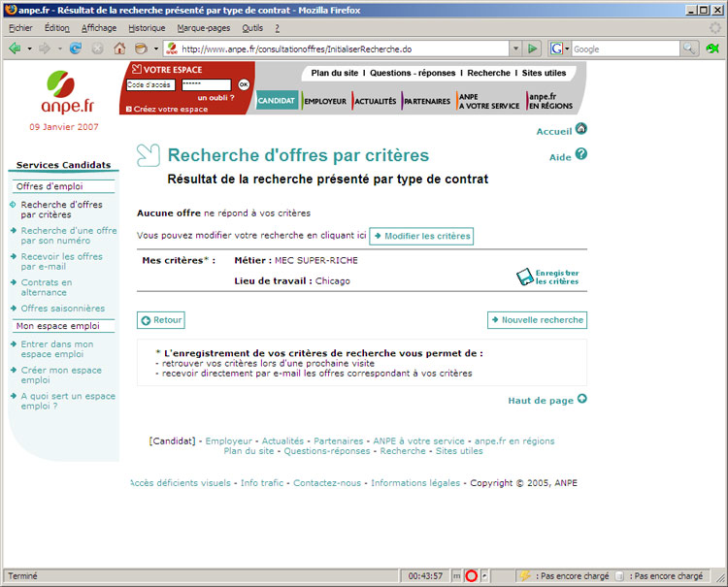The height and width of the screenshot is (587, 728).
Task: Click the Accueil house icon
Action: pyautogui.click(x=581, y=129)
